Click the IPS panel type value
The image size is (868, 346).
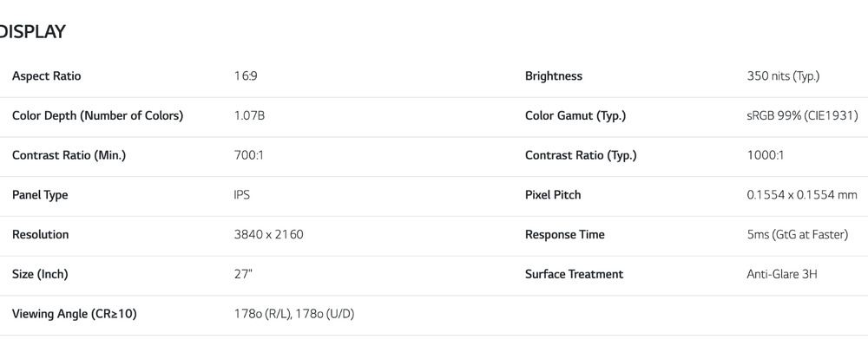242,195
